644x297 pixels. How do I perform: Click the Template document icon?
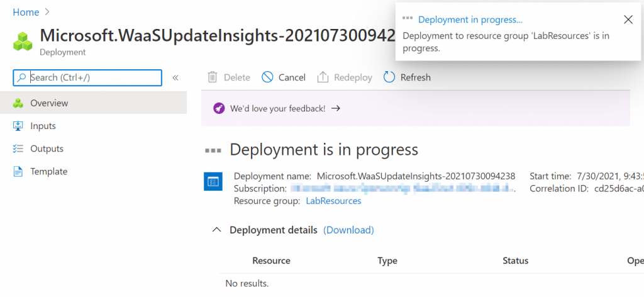[18, 171]
